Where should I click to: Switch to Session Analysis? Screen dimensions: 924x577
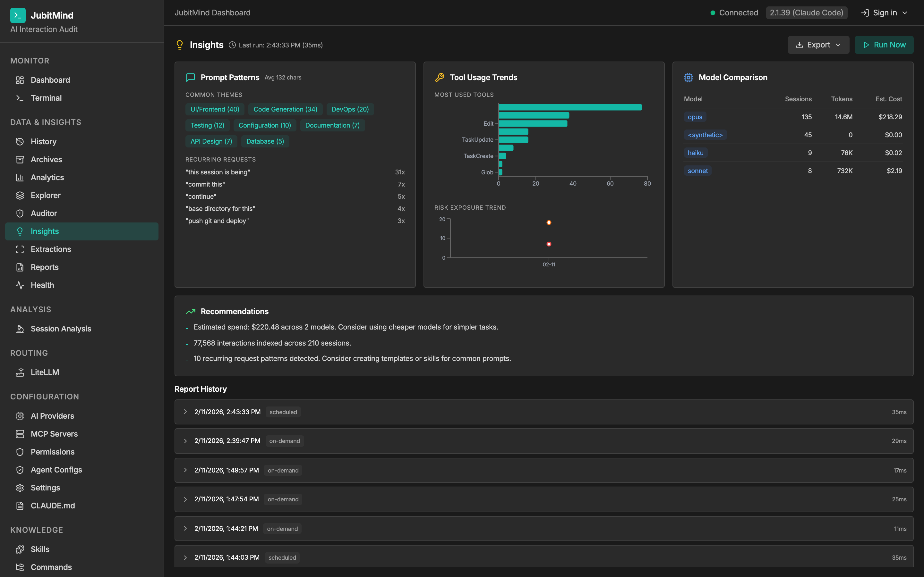click(60, 329)
